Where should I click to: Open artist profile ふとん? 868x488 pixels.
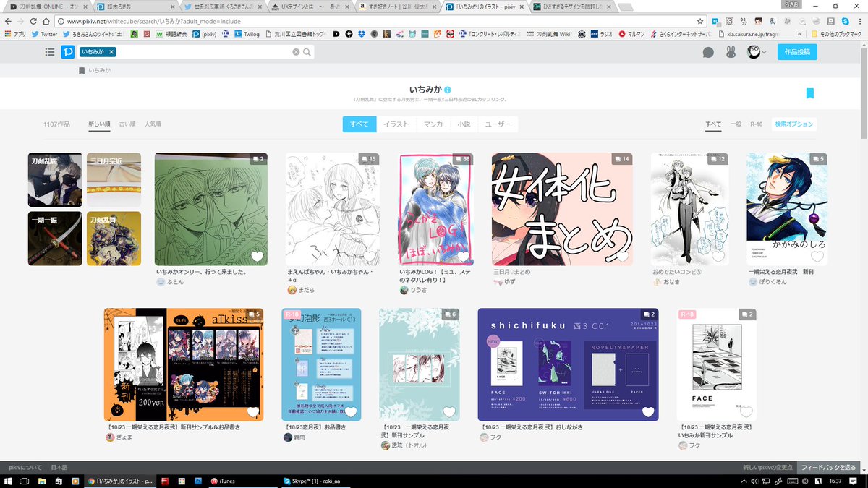174,281
